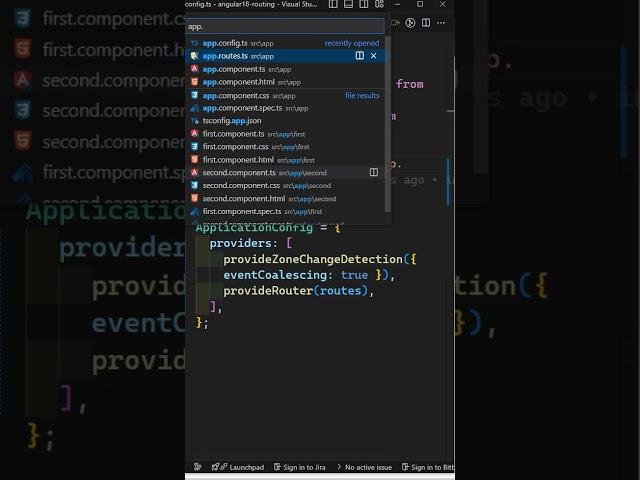Toggle bottom panel layout icon
640x480 pixels.
348,4
